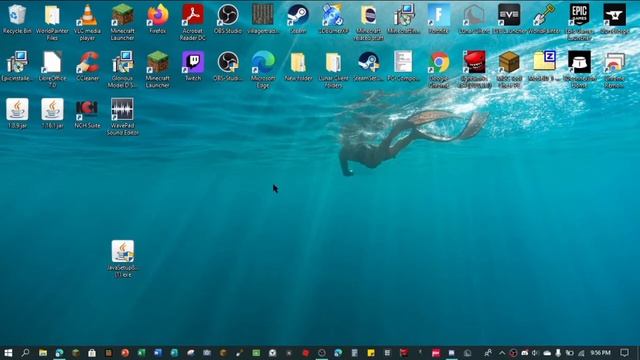This screenshot has width=640, height=360.
Task: Launch WavePad Sound Editor shortcut
Action: click(x=122, y=117)
